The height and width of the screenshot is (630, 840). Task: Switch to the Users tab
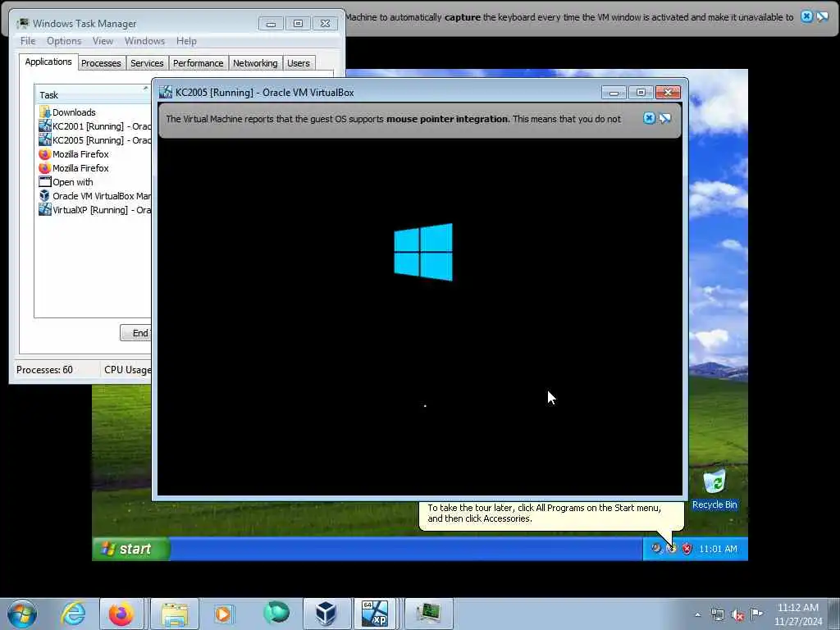299,63
